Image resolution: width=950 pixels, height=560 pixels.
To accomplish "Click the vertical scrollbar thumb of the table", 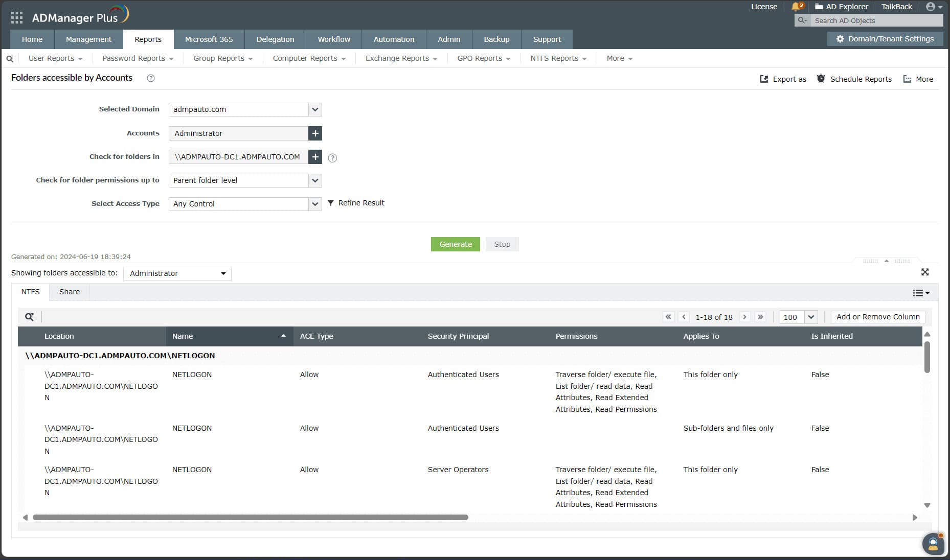I will tap(927, 357).
